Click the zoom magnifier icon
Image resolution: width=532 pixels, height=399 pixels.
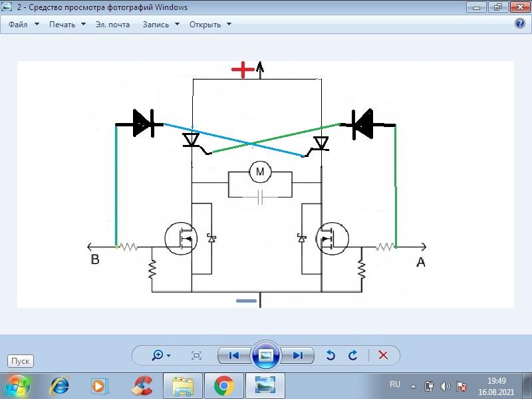(x=158, y=355)
